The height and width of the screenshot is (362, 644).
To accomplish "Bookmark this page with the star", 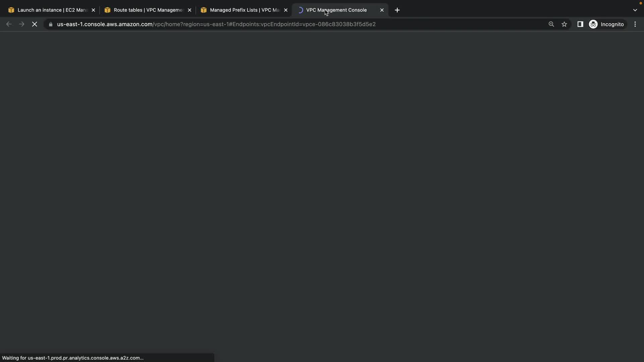I will point(564,24).
